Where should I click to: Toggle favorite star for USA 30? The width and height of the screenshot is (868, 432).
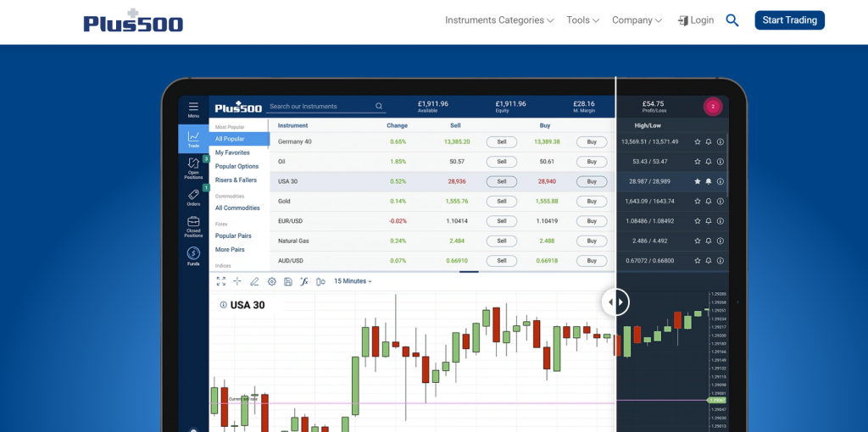click(x=698, y=181)
